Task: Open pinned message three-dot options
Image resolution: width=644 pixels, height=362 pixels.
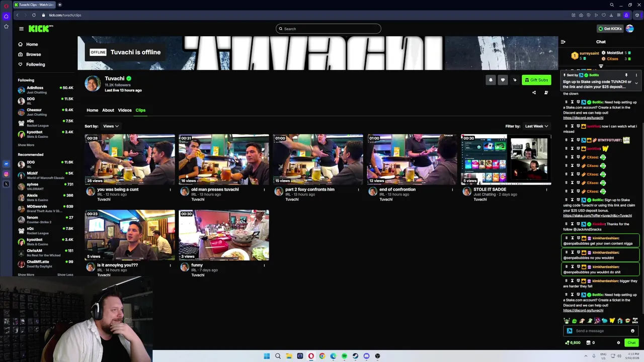Action: tap(636, 75)
